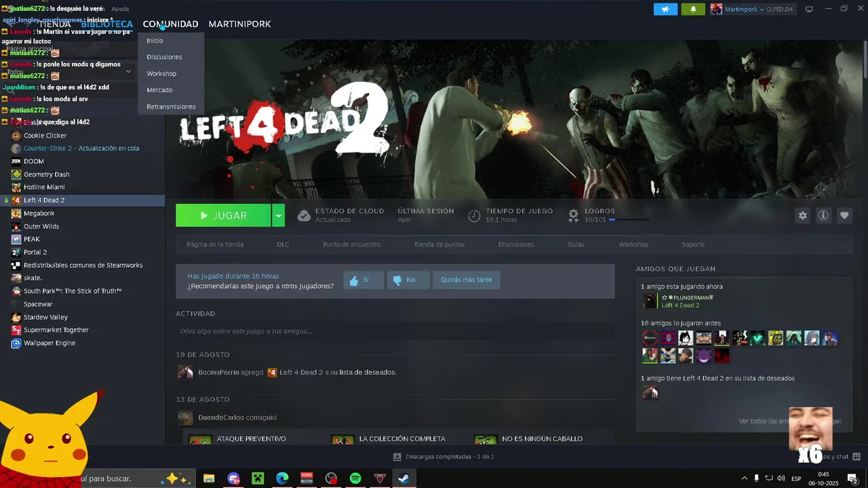Open ATAQUE PREVENTIVO achievement

point(252,439)
